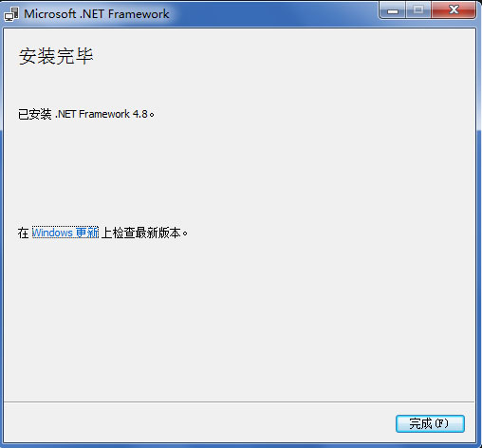The width and height of the screenshot is (482, 448).
Task: Close the .NET Framework installer window
Action: click(x=454, y=10)
